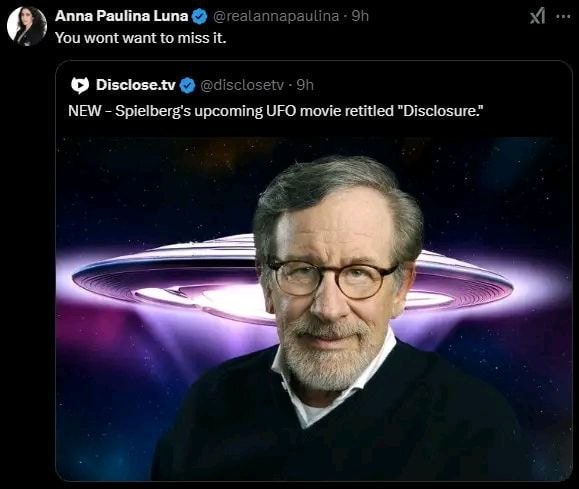Open the @realannapaulina handle link

[275, 16]
